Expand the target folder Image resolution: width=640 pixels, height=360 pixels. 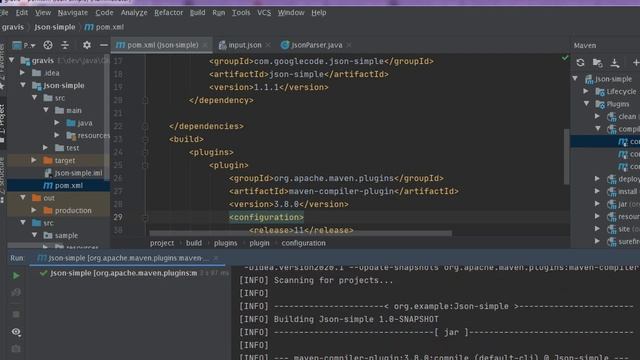coord(34,160)
